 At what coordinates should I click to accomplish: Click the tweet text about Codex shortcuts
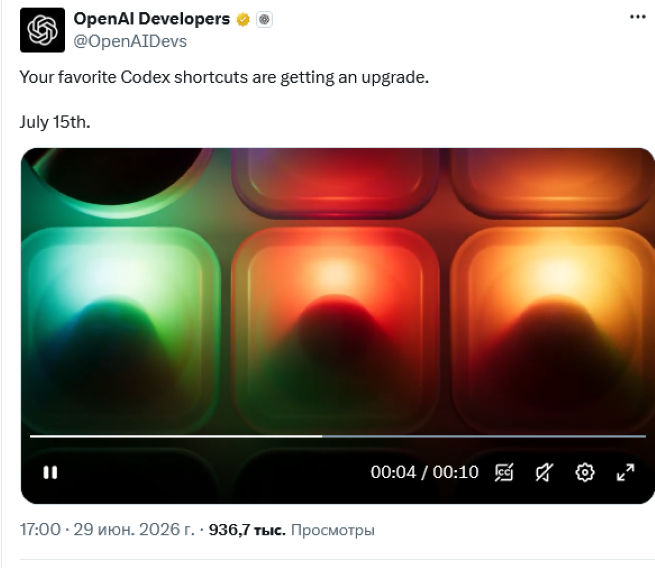pyautogui.click(x=224, y=78)
